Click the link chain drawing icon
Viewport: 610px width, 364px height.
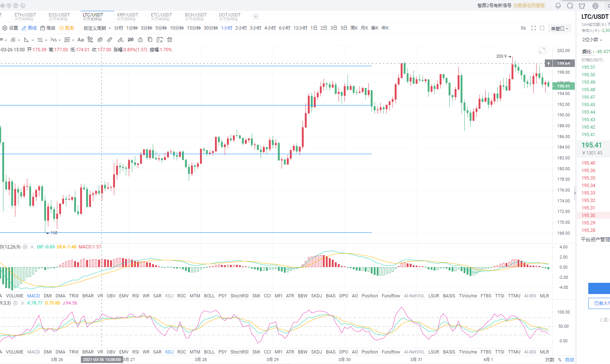pyautogui.click(x=100, y=40)
